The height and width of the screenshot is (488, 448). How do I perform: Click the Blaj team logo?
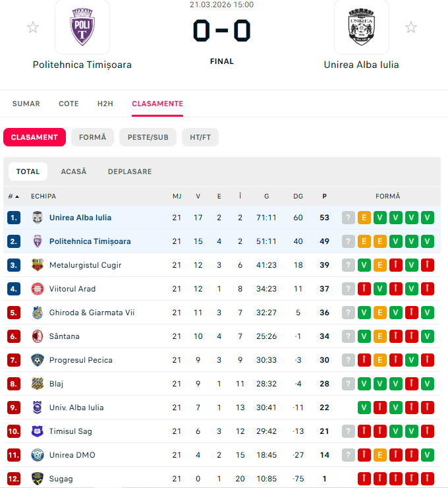(38, 384)
